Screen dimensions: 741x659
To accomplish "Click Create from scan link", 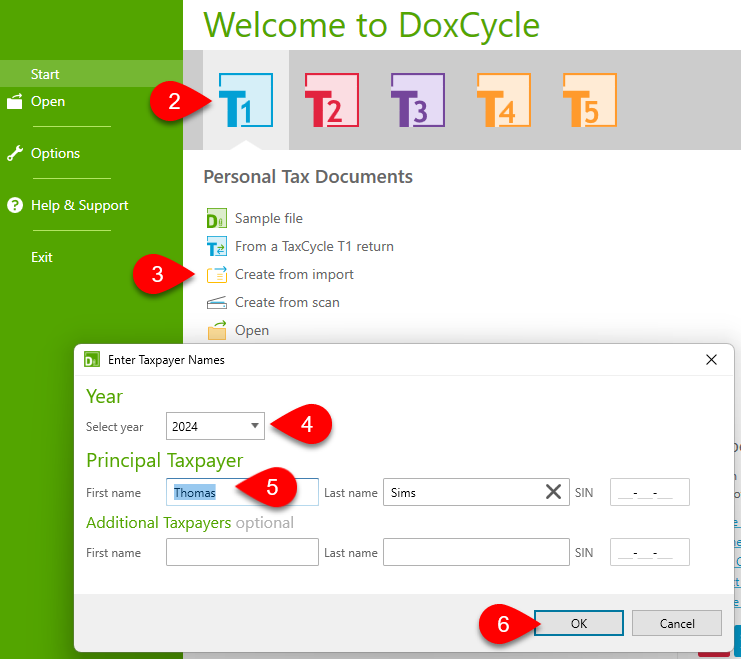I will (x=287, y=303).
